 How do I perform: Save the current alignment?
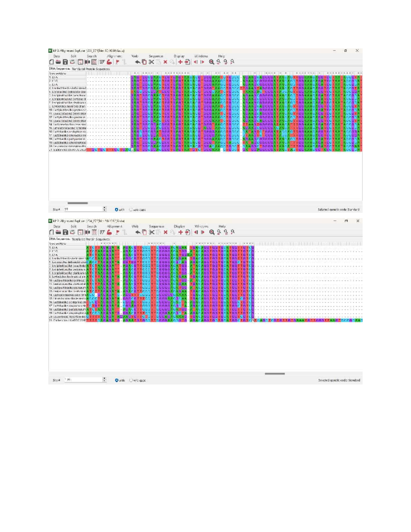click(65, 62)
